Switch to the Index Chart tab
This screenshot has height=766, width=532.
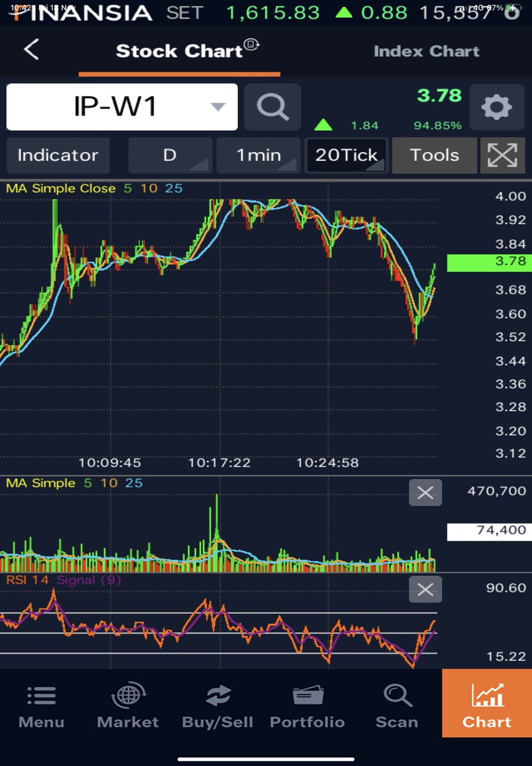point(426,51)
